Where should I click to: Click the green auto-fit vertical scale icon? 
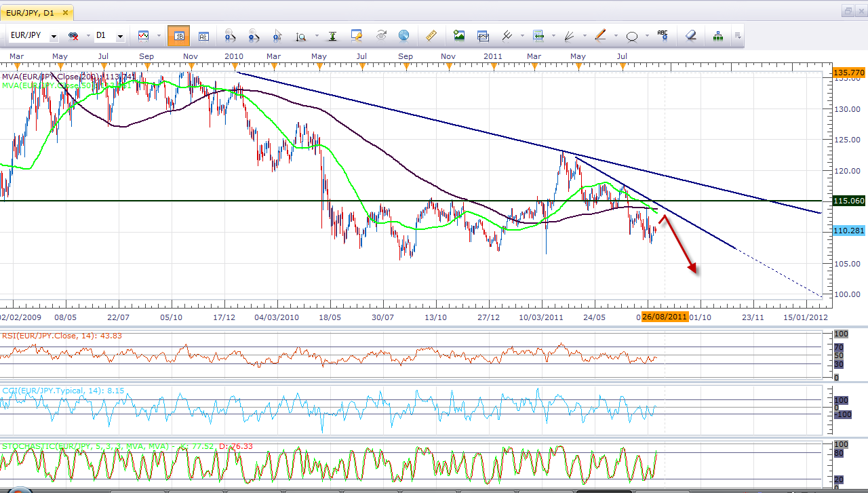click(x=332, y=36)
